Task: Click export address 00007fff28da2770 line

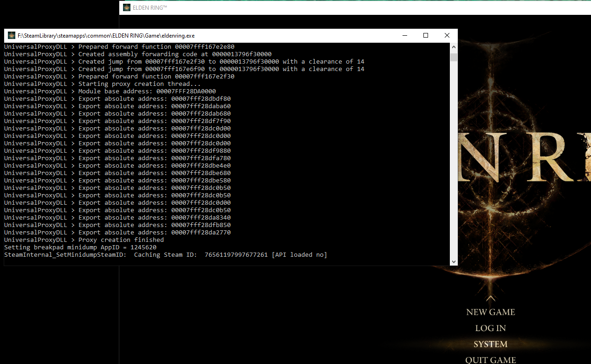Action: [117, 233]
